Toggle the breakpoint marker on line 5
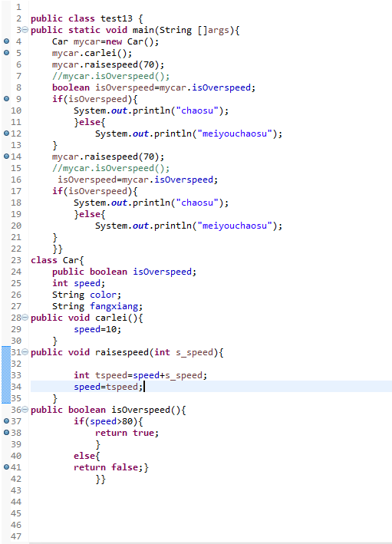This screenshot has width=392, height=544. coord(6,53)
